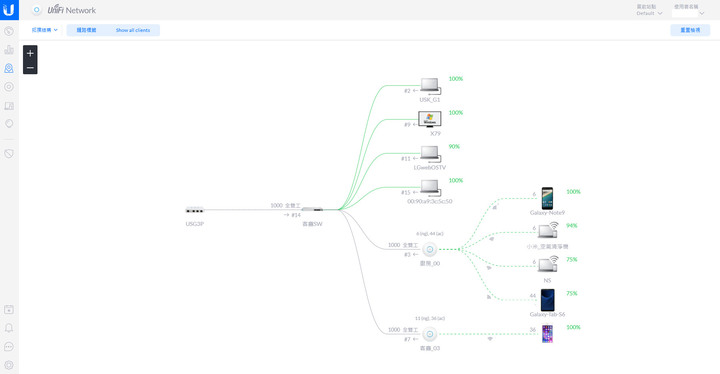The height and width of the screenshot is (374, 720).
Task: Select the Galaxy-Note9 phone icon
Action: tap(547, 198)
